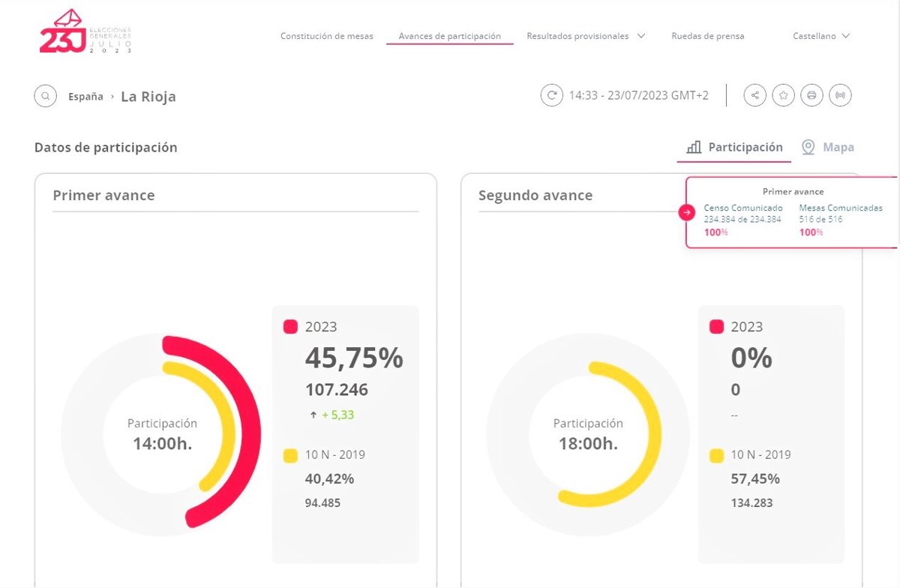Expand the Resultados provisionales dropdown

[x=586, y=36]
